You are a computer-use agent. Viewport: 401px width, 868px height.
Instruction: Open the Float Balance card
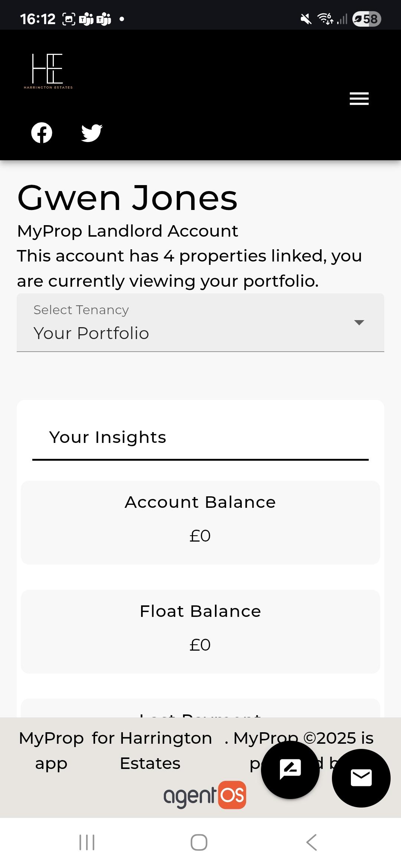click(200, 632)
